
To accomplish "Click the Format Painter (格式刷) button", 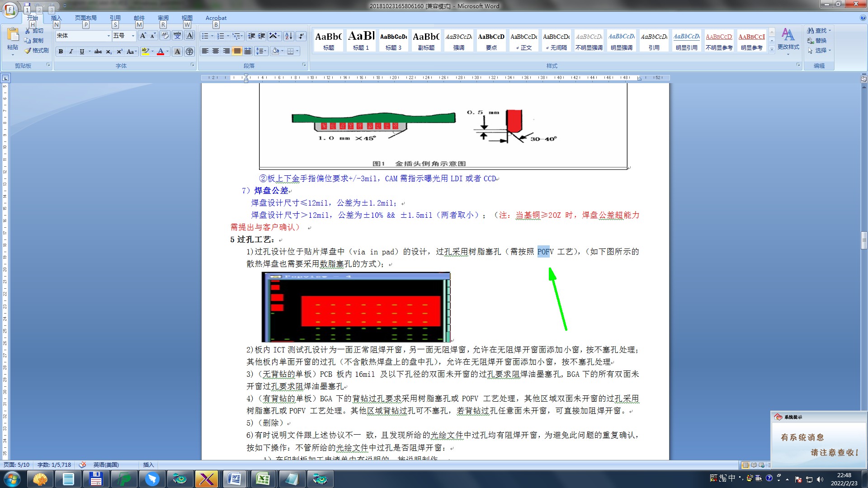I will point(37,51).
